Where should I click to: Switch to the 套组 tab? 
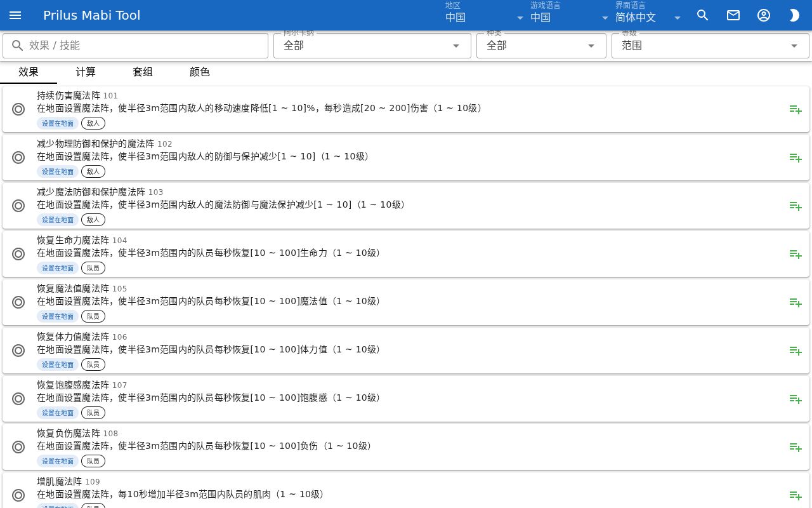(x=143, y=72)
